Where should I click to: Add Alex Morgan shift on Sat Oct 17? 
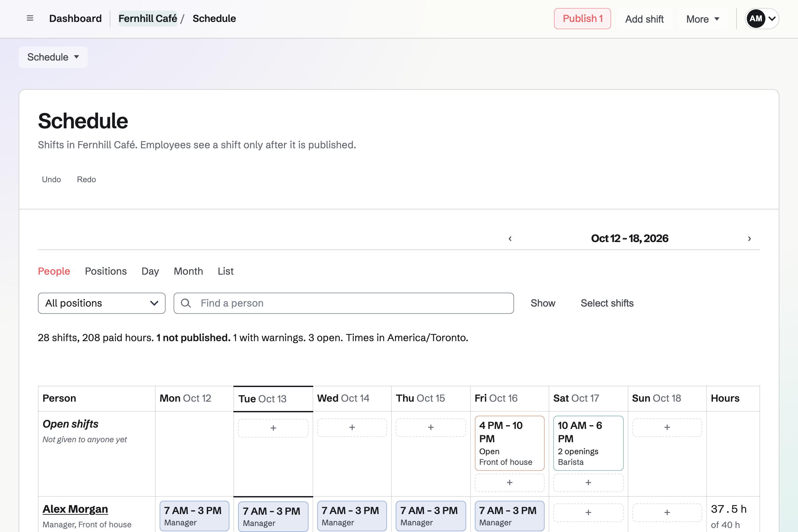click(588, 512)
